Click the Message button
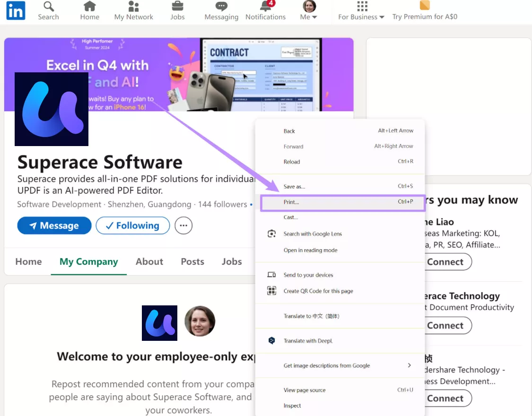The height and width of the screenshot is (416, 532). pyautogui.click(x=54, y=225)
